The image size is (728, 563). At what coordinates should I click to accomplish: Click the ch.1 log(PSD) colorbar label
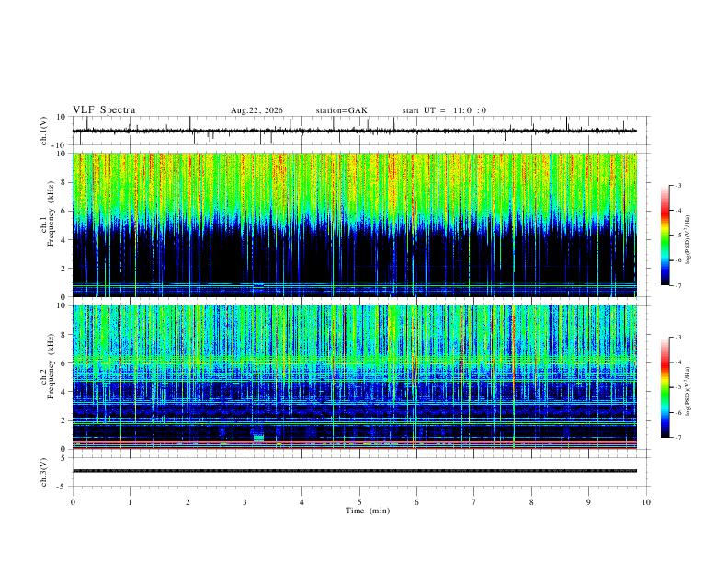[x=688, y=240]
